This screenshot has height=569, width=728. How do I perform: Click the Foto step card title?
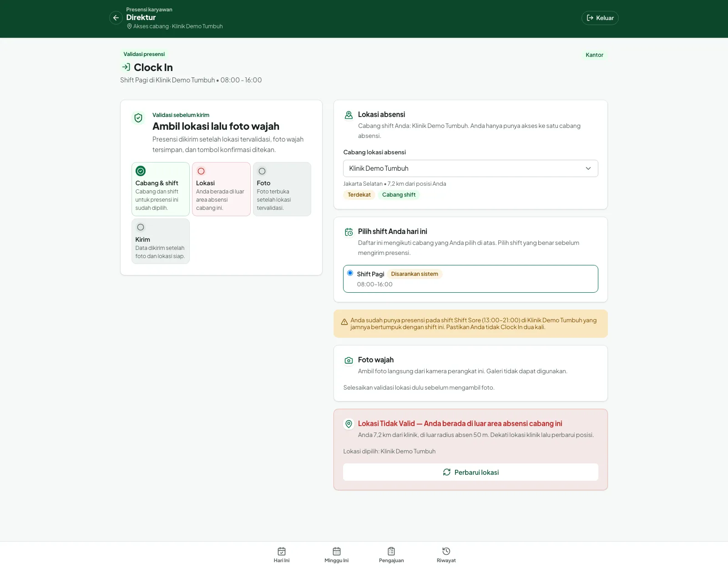(263, 183)
